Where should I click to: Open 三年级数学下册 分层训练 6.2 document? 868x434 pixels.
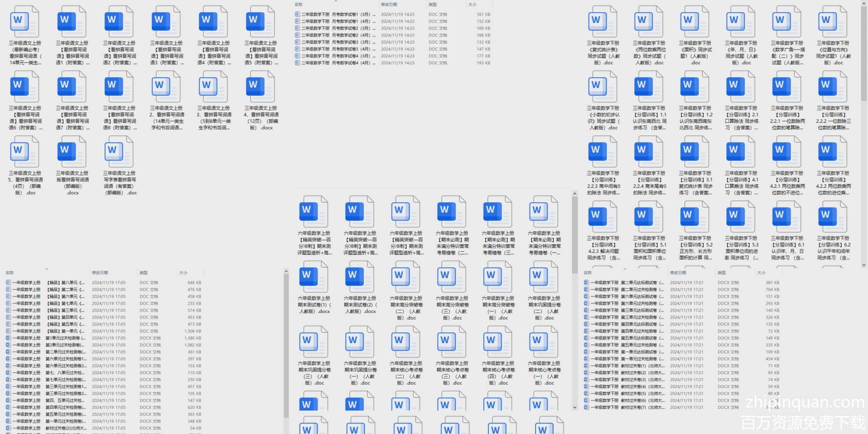pyautogui.click(x=833, y=217)
